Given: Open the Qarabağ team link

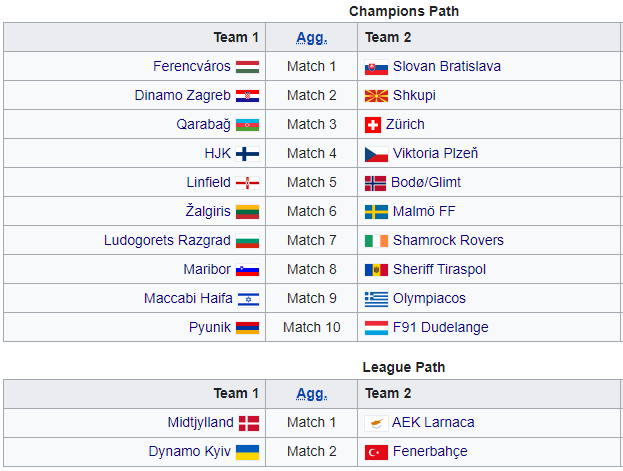Looking at the screenshot, I should pyautogui.click(x=203, y=125).
